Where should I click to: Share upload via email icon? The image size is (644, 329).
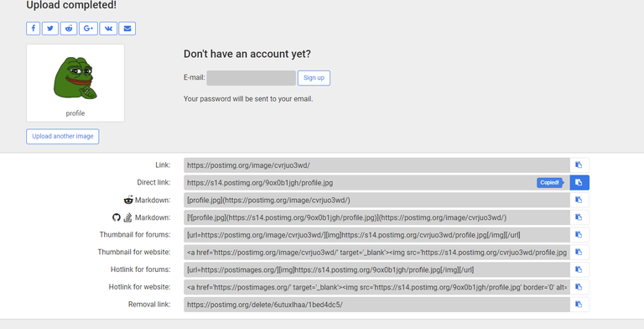[x=127, y=29]
